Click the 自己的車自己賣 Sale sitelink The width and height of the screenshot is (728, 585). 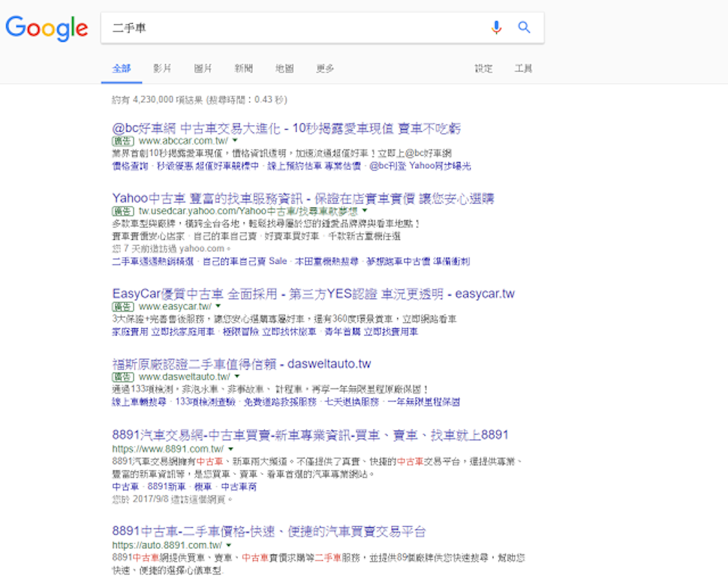click(244, 261)
